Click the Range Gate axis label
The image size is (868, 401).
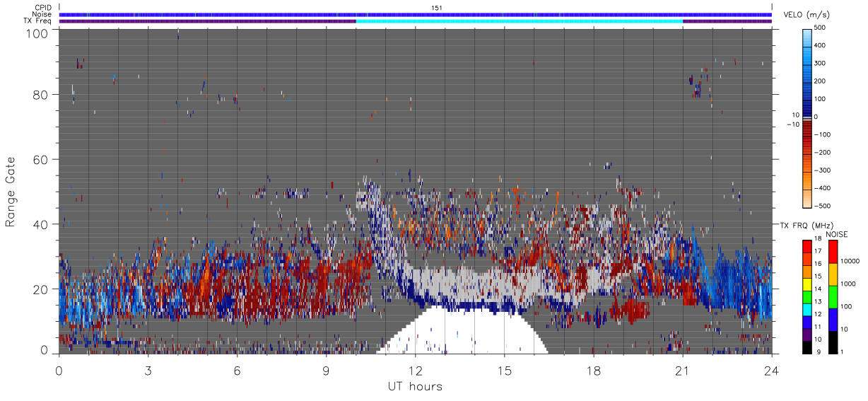click(x=11, y=191)
